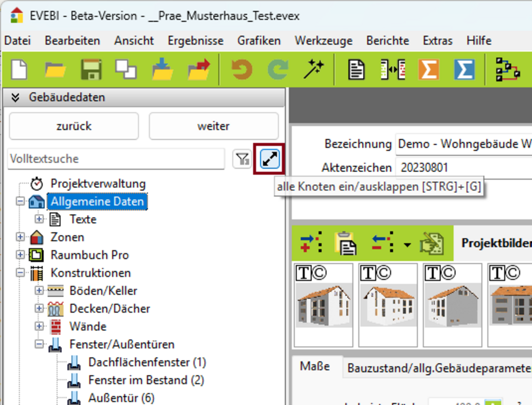Viewport: 532px width, 405px height.
Task: Collapse the Fenster/Außentüren tree node
Action: click(39, 344)
